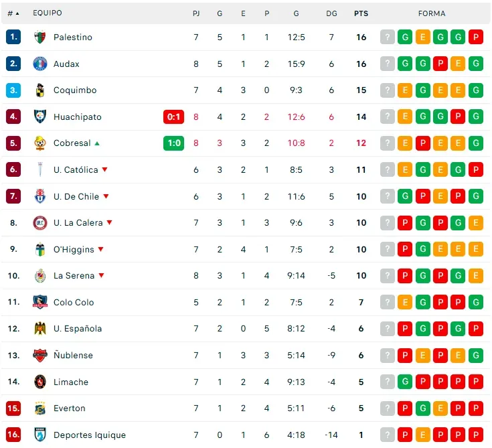The width and height of the screenshot is (492, 448).
Task: Click the U. Católica team crest
Action: coord(40,170)
